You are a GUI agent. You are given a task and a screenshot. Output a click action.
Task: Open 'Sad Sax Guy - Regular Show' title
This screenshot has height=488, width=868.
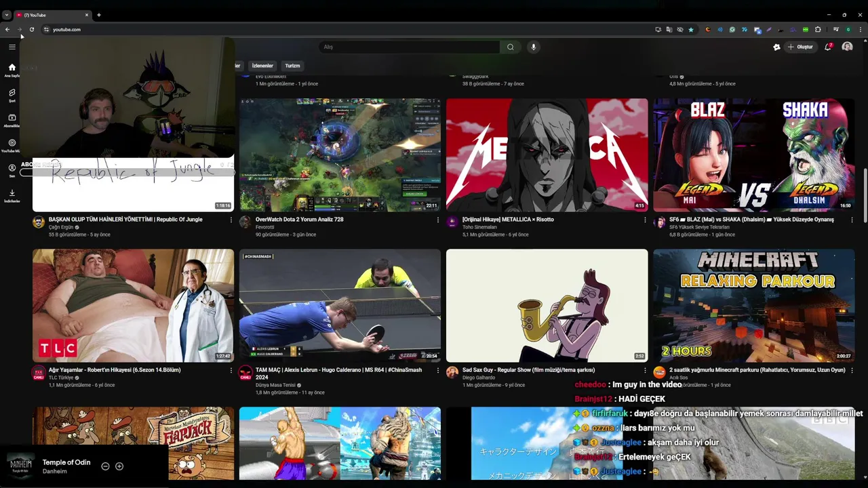528,370
